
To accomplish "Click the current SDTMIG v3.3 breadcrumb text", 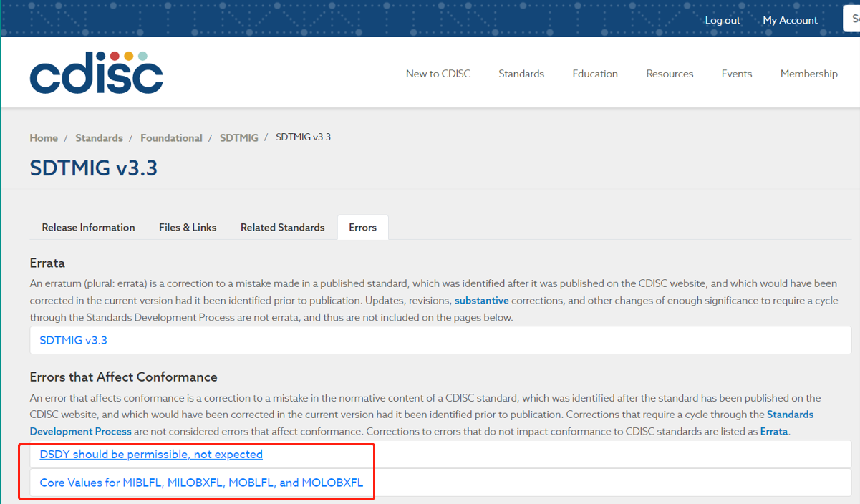I will 303,137.
